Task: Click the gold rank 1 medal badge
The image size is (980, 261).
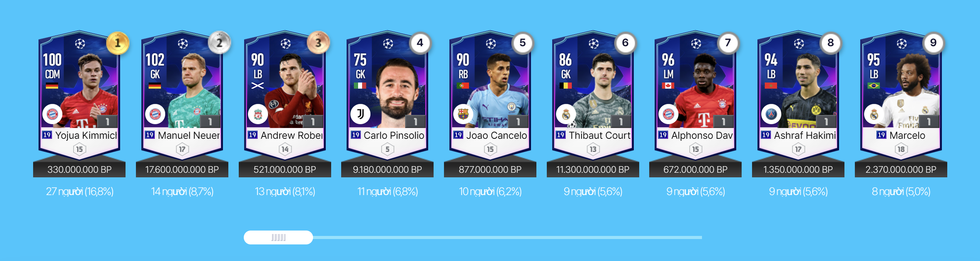Action: point(118,43)
